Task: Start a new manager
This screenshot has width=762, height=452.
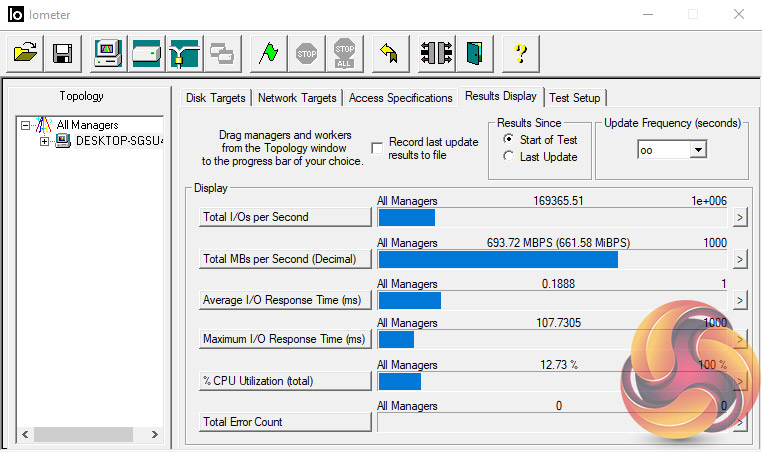Action: tap(108, 53)
